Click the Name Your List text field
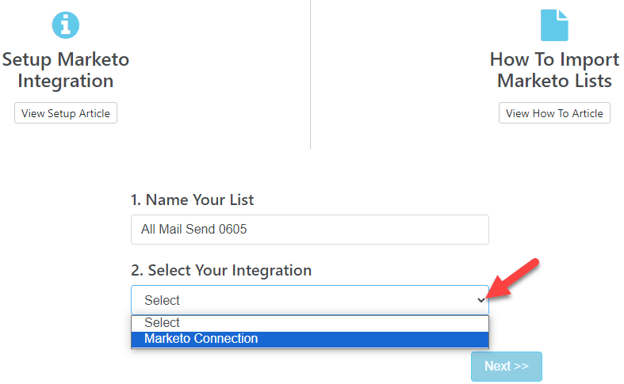Image resolution: width=624 pixels, height=384 pixels. pos(310,230)
